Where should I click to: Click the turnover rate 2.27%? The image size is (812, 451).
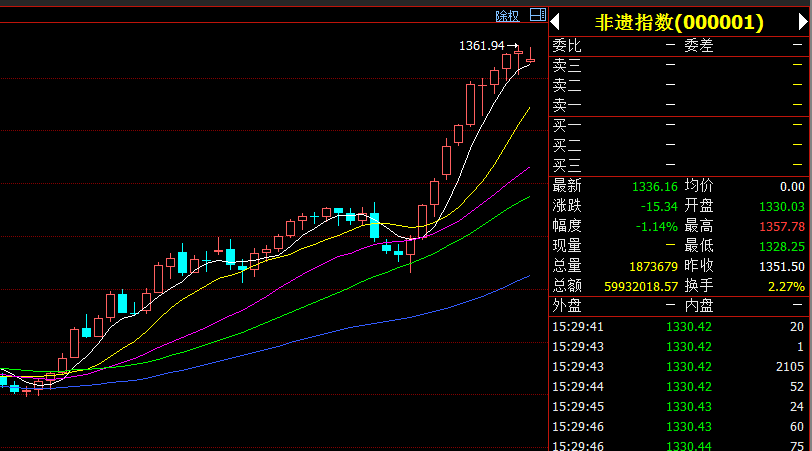tap(787, 287)
